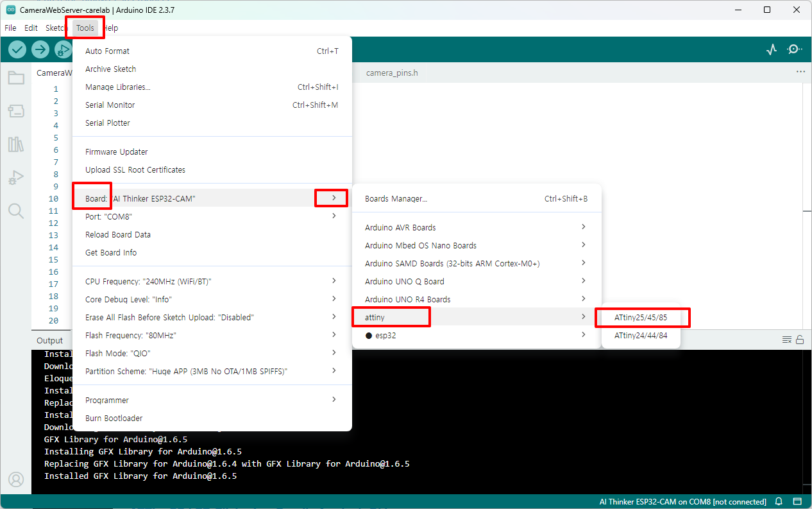This screenshot has height=509, width=812.
Task: Click the user account sidebar icon
Action: click(16, 479)
